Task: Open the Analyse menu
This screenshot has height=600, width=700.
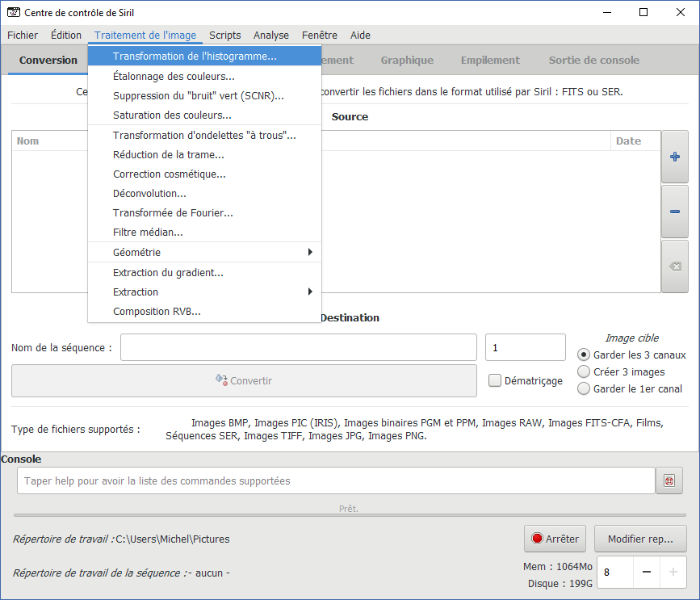Action: click(x=271, y=36)
